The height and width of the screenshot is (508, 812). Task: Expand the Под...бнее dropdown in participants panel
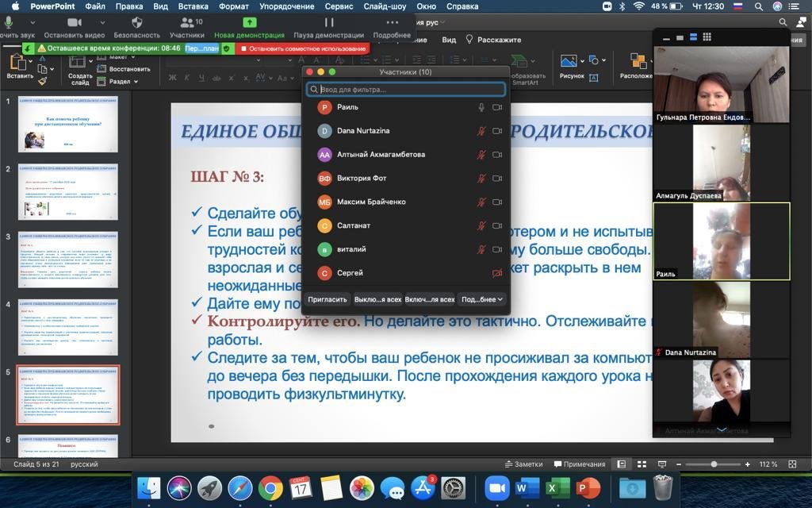point(482,299)
